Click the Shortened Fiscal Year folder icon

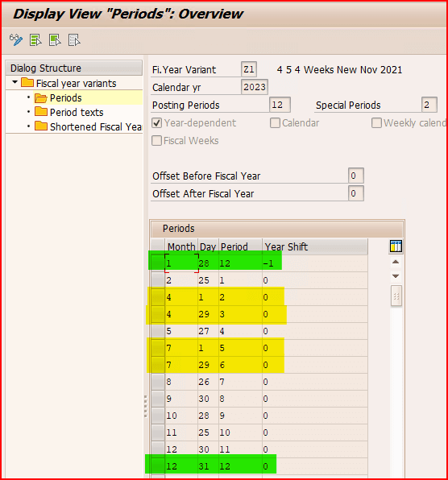41,126
